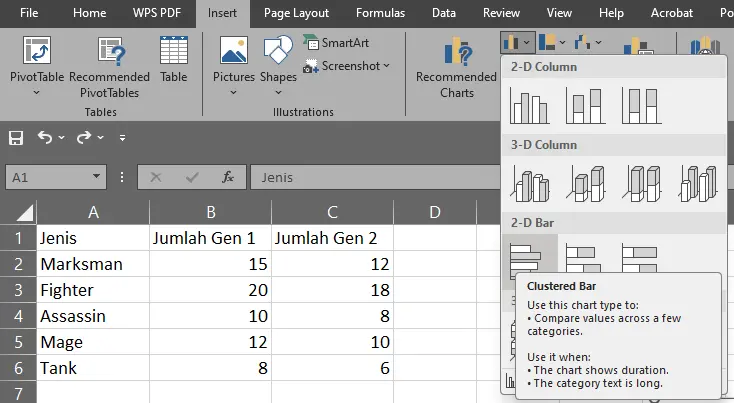Redo the last action

point(83,137)
